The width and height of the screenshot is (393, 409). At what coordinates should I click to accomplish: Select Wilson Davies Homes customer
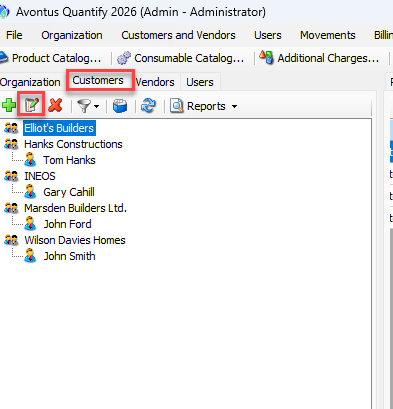[x=75, y=240]
